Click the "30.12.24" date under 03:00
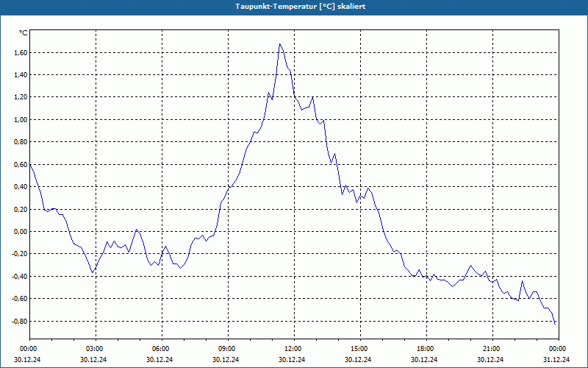This screenshot has height=368, width=588. click(x=93, y=359)
